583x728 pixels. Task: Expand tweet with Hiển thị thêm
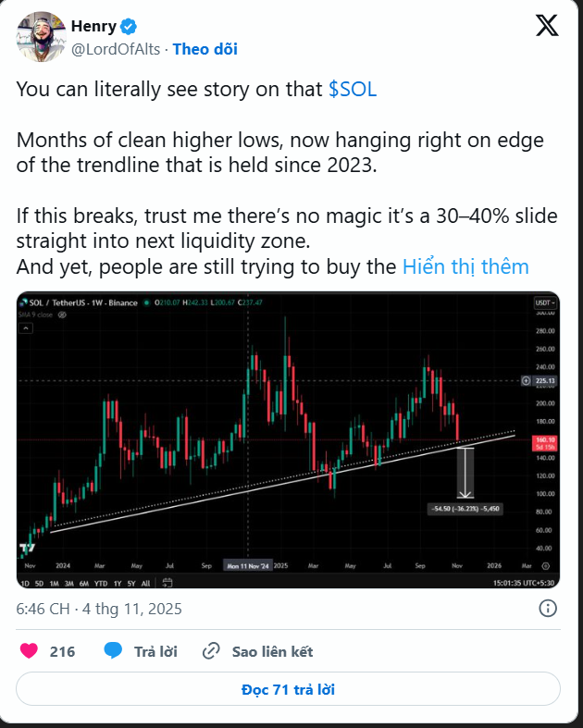pos(465,267)
